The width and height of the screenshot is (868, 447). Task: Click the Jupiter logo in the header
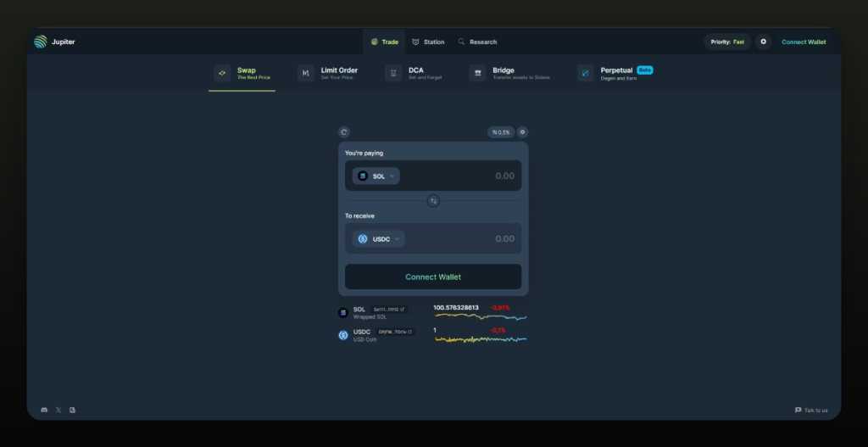click(41, 42)
